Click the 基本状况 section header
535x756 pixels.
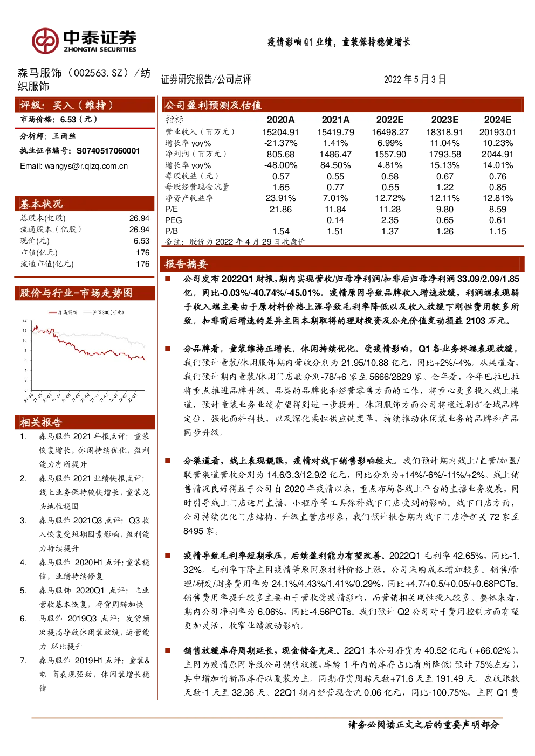pos(85,204)
